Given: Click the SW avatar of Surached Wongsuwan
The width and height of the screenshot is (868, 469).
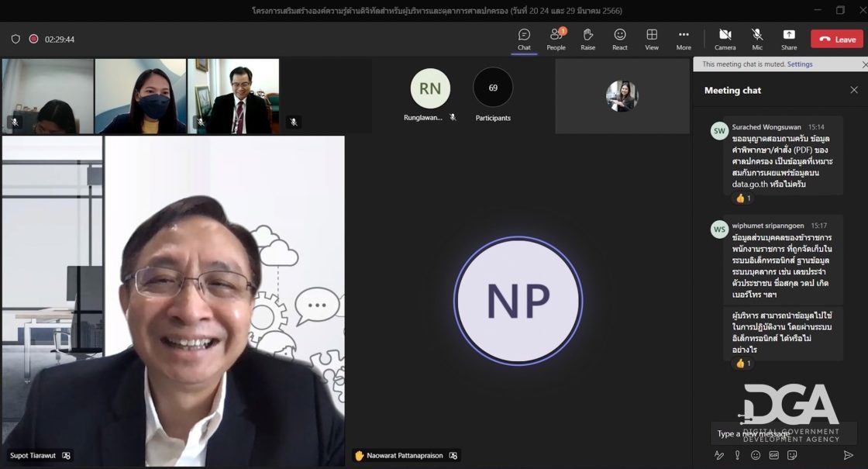Looking at the screenshot, I should click(719, 131).
